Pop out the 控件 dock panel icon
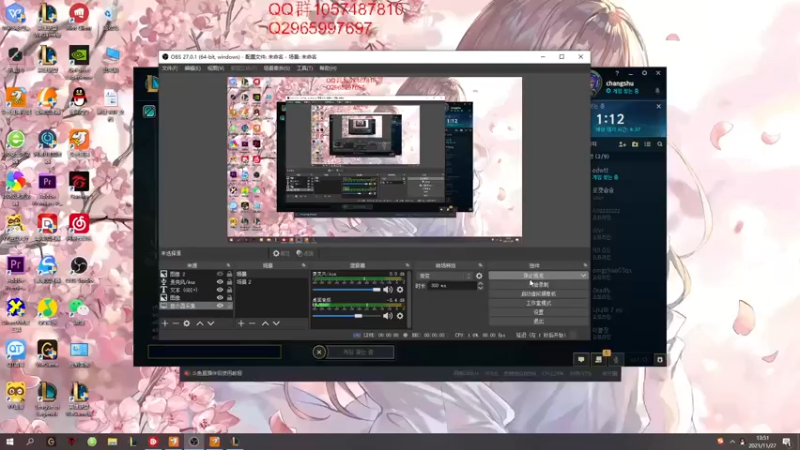The width and height of the screenshot is (800, 450). (x=585, y=265)
